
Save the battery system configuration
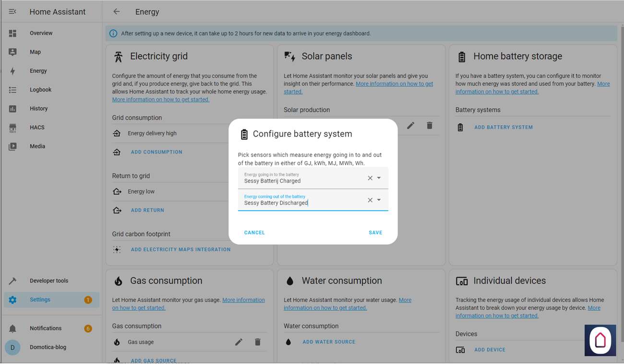375,233
